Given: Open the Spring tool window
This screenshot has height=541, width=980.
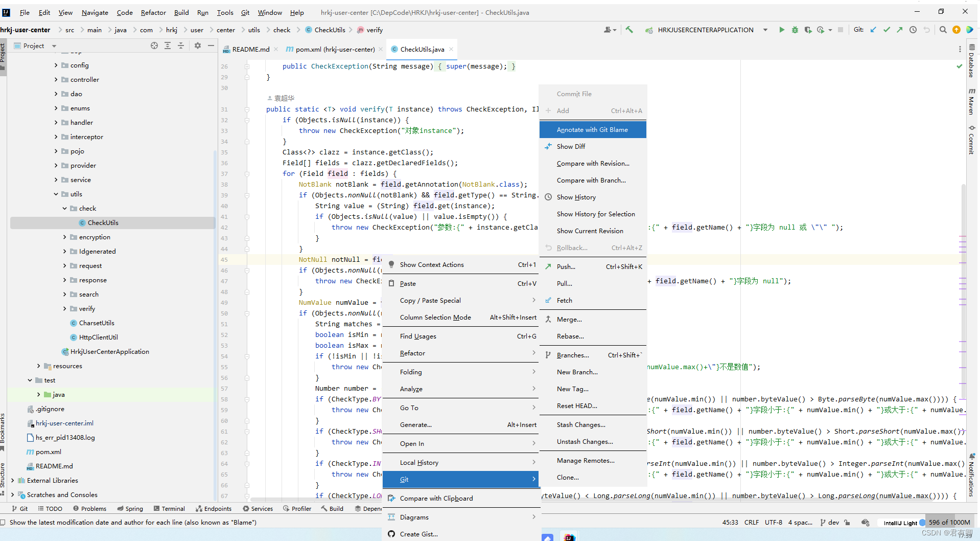Looking at the screenshot, I should click(x=130, y=509).
